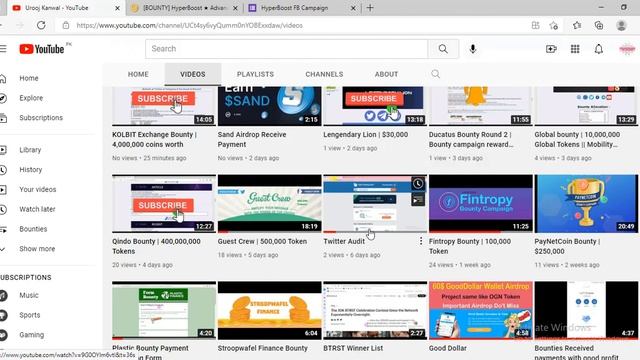
Task: Click the lock icon in address bar
Action: point(66,25)
